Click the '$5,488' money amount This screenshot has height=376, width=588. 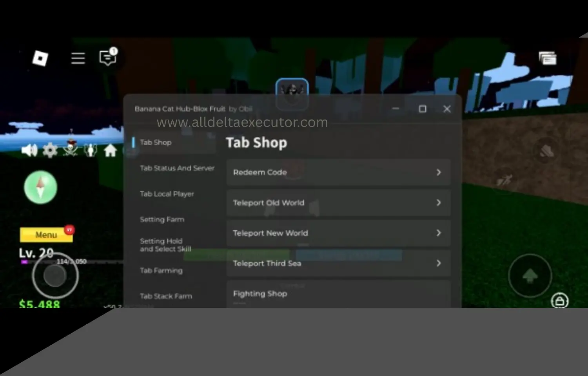pos(40,304)
